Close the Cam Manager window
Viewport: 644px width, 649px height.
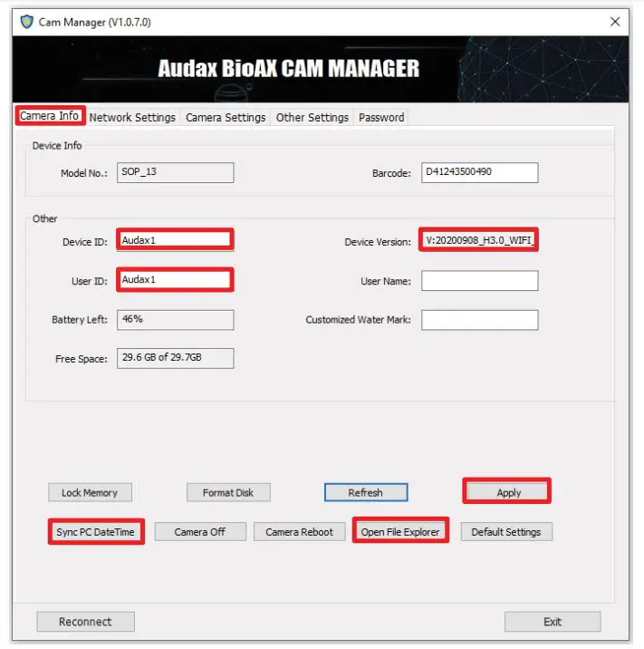[x=615, y=22]
